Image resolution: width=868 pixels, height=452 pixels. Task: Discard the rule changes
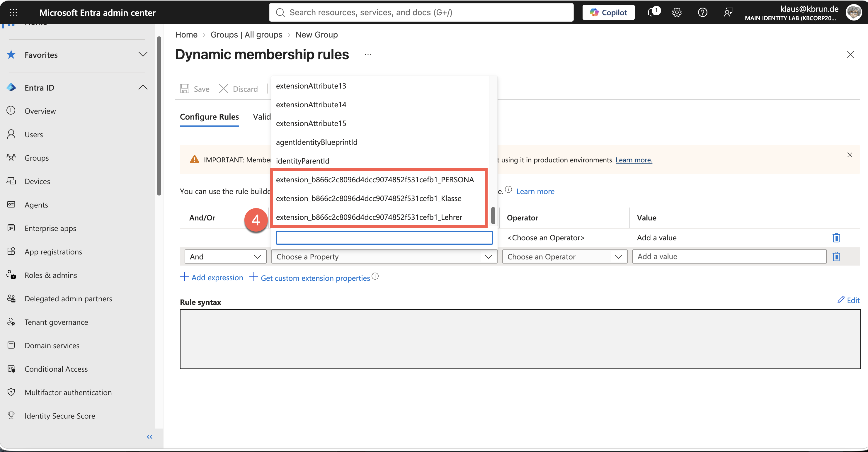238,89
